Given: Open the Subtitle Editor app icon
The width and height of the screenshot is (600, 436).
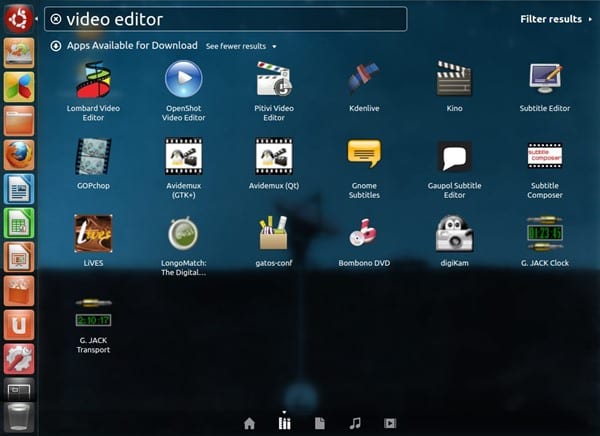Looking at the screenshot, I should 545,78.
